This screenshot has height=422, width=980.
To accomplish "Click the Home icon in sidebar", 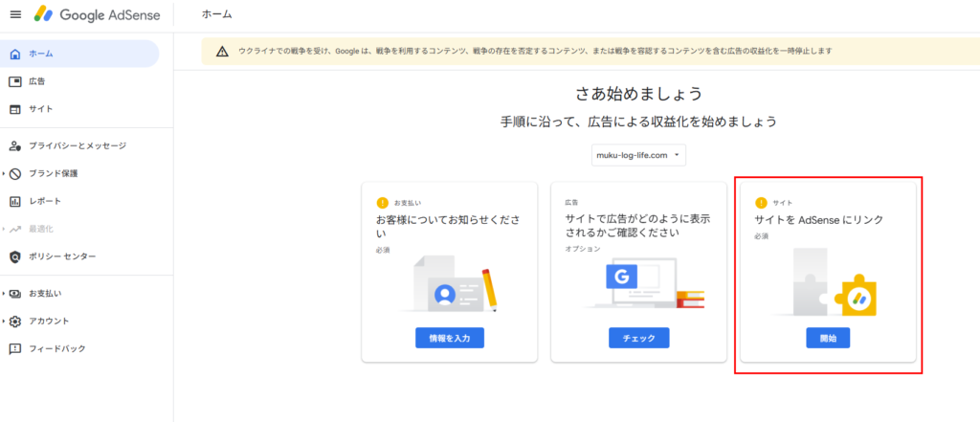I will click(x=14, y=54).
